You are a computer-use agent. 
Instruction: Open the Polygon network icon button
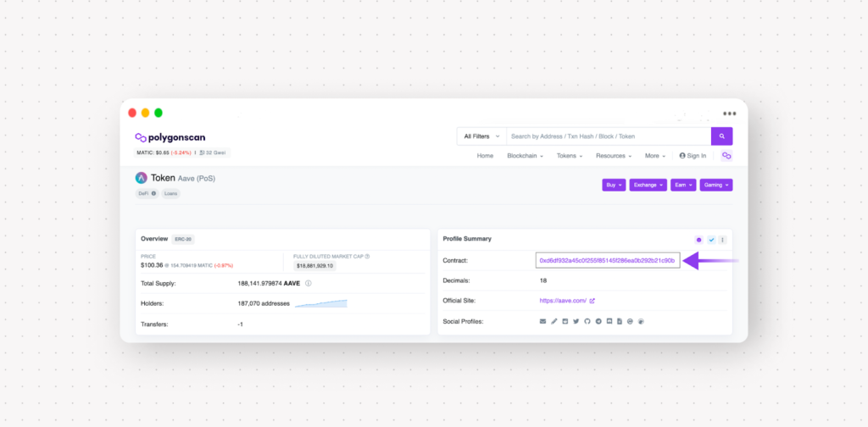[726, 156]
